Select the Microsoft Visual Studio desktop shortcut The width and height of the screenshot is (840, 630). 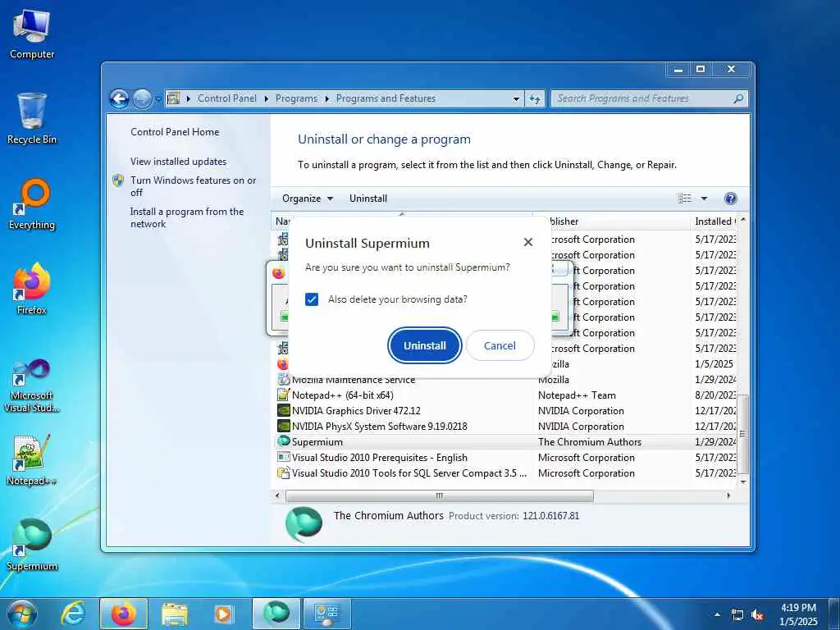click(x=32, y=386)
